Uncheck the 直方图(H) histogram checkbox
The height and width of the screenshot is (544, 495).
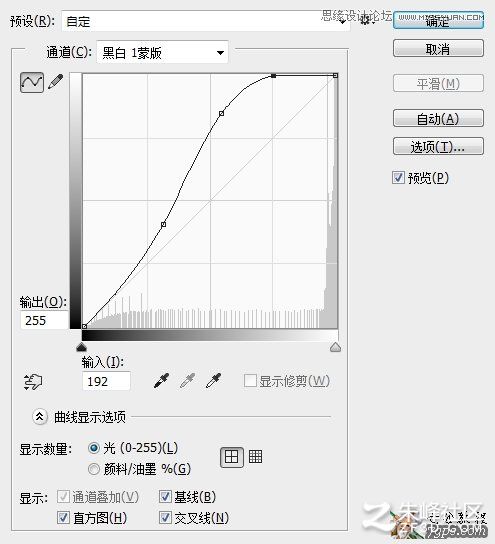coord(63,518)
